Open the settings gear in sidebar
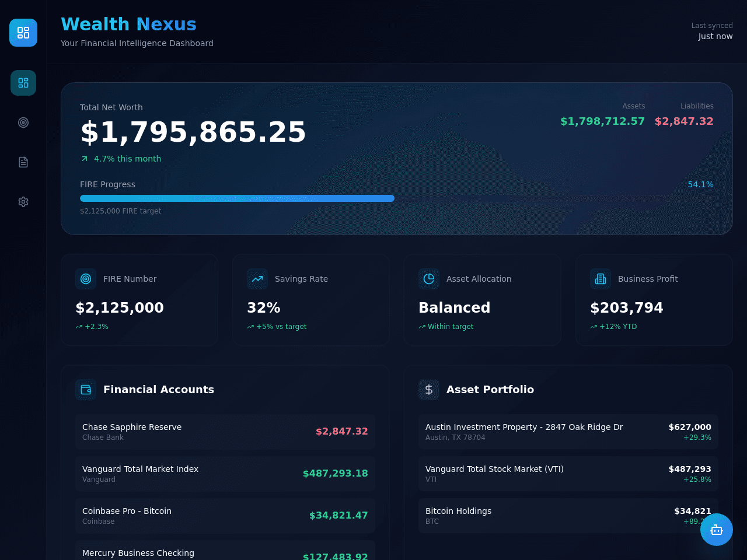Screen dimensions: 747x560 (23, 202)
